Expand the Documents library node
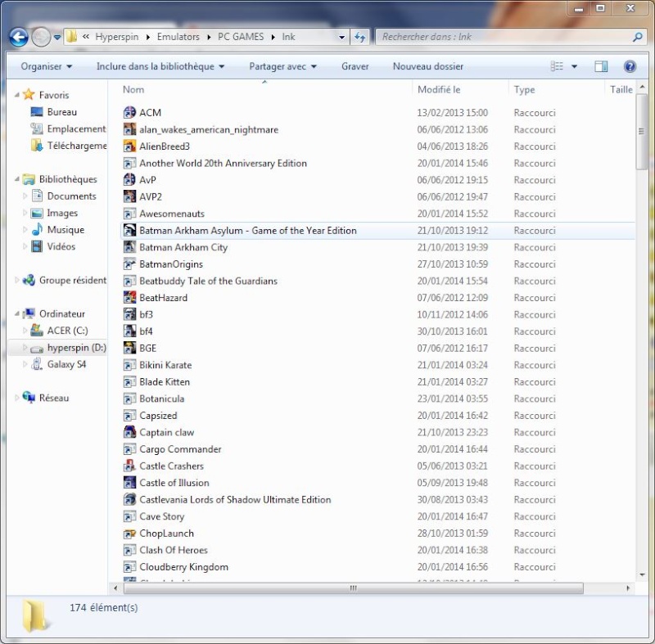The image size is (655, 644). (25, 196)
